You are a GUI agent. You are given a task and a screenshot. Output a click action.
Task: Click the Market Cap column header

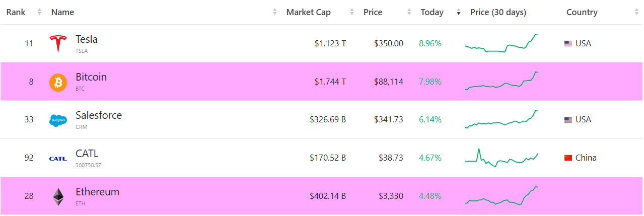coord(308,12)
